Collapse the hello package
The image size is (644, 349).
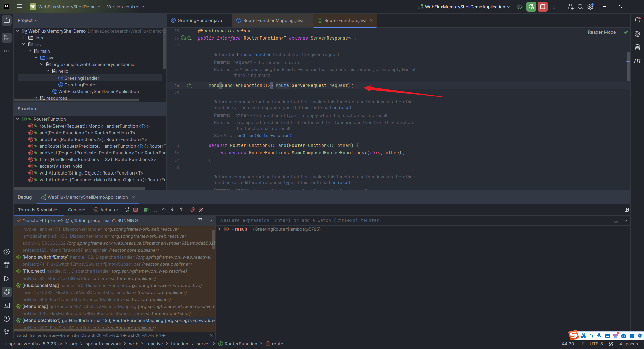coord(48,71)
